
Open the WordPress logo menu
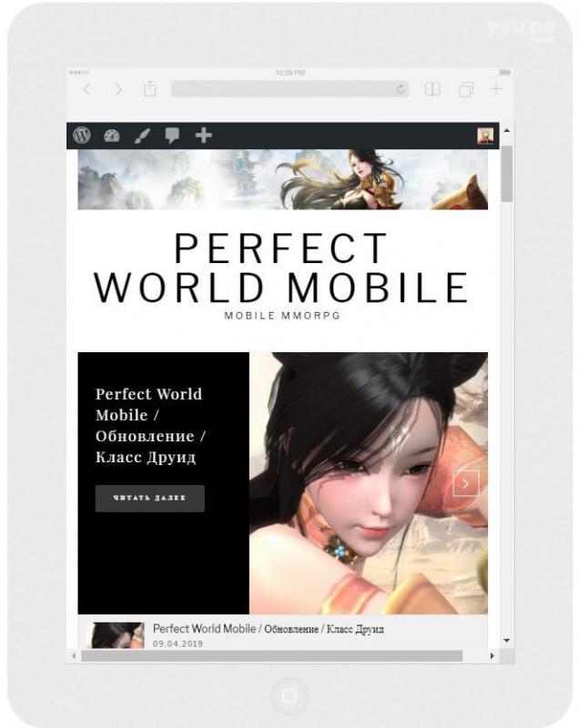tap(82, 136)
